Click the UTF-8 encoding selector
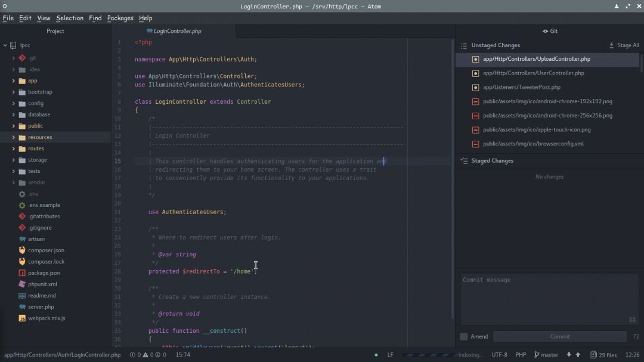This screenshot has width=644, height=362. (500, 355)
